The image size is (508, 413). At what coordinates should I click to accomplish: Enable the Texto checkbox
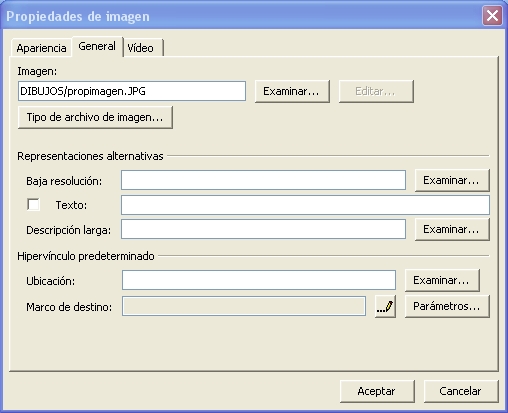click(x=33, y=205)
